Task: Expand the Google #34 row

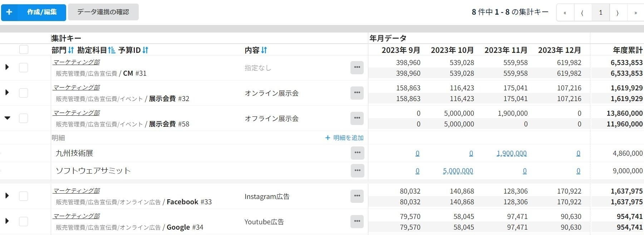Action: 7,221
